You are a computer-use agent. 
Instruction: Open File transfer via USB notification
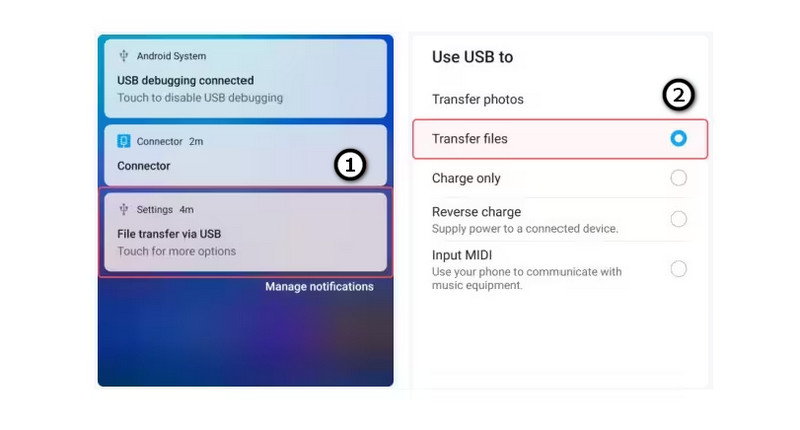pos(245,232)
